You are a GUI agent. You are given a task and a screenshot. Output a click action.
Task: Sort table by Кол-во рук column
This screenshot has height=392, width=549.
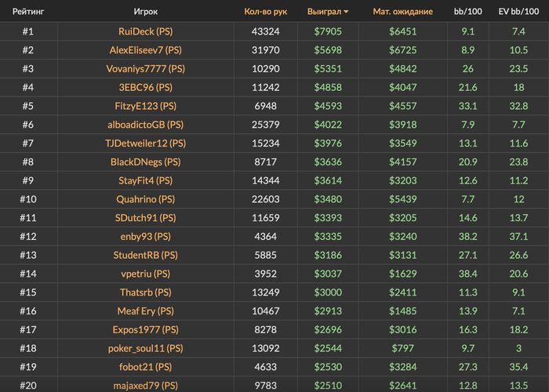coord(265,12)
